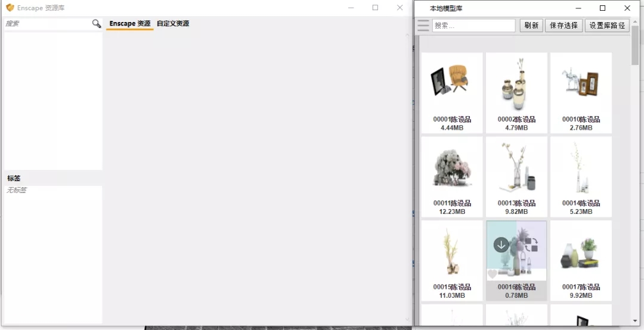Open the hamburger menu in 本地模型库
This screenshot has width=644, height=330.
423,26
